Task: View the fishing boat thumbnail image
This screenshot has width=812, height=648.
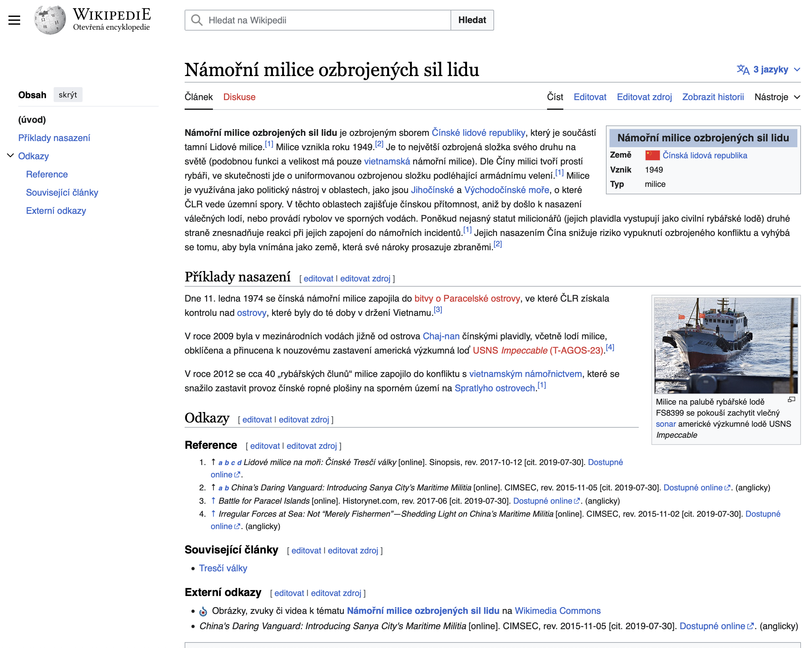Action: point(726,346)
